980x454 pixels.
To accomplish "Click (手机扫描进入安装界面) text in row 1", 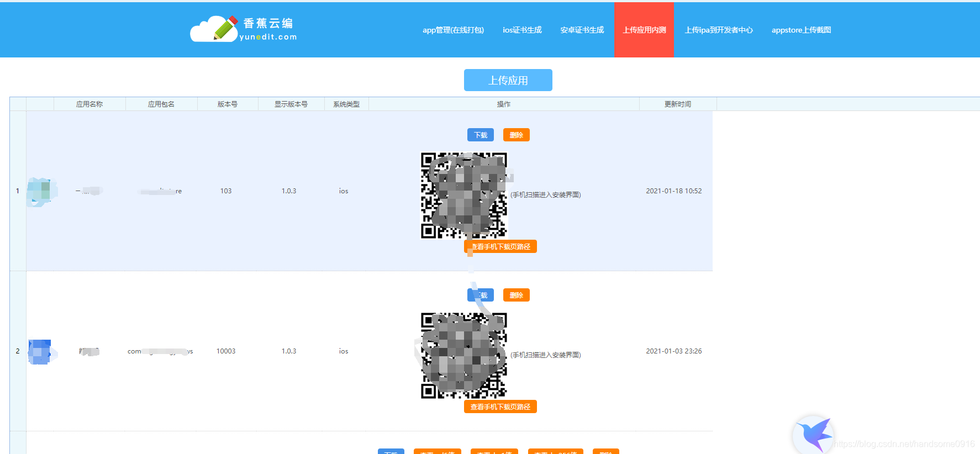I will pyautogui.click(x=545, y=195).
